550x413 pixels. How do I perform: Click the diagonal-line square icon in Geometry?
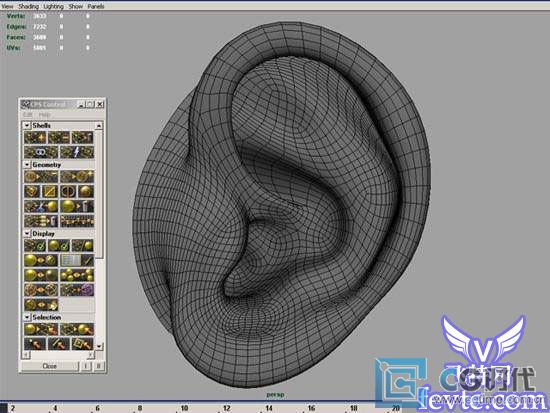tap(49, 192)
